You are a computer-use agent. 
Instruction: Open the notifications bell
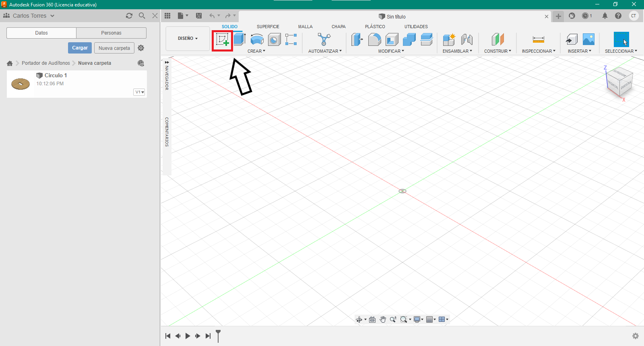click(x=605, y=16)
